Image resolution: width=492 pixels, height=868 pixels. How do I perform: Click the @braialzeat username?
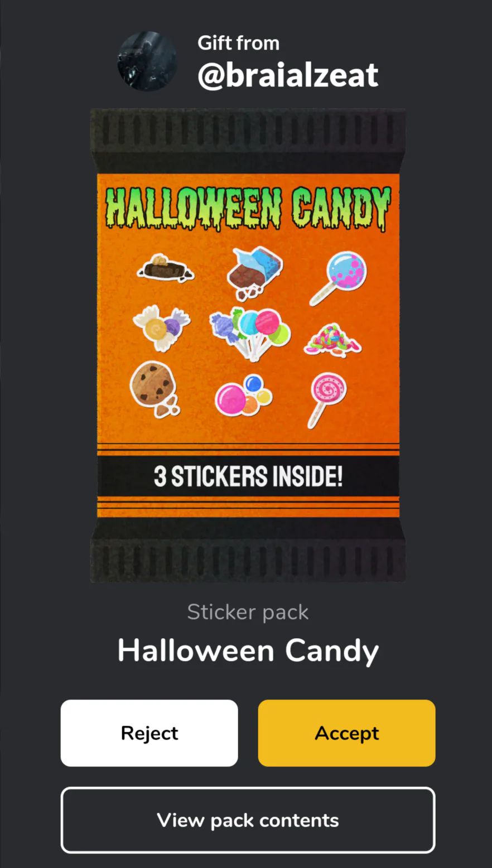click(288, 75)
